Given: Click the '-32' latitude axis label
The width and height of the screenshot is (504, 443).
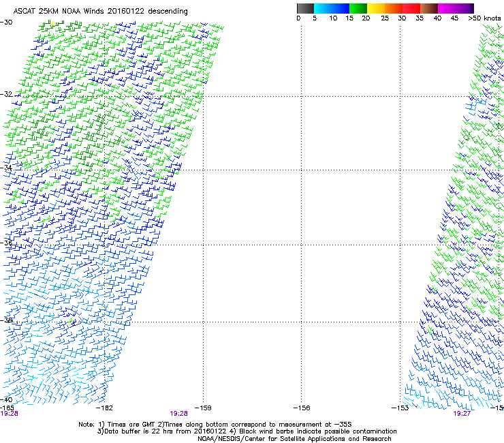Looking at the screenshot, I should click(x=6, y=94).
